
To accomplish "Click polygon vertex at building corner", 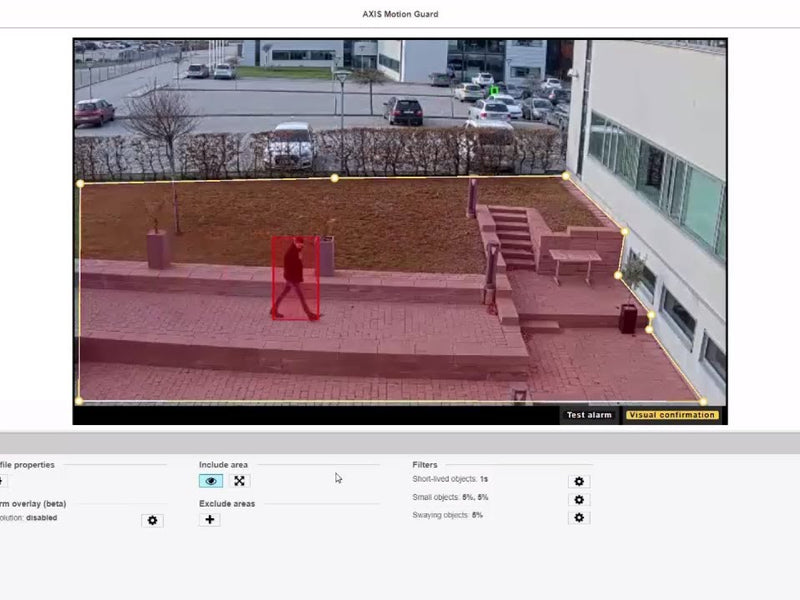I will click(x=565, y=176).
